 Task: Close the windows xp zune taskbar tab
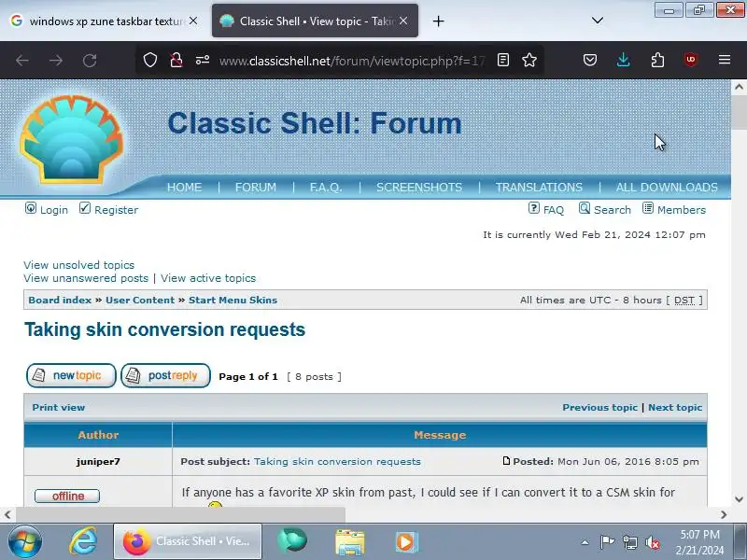193,21
